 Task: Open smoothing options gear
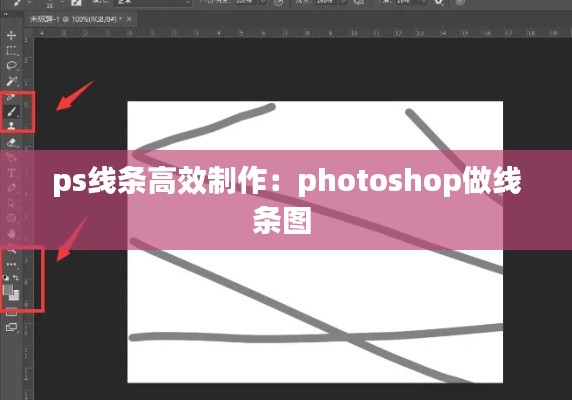pos(439,3)
